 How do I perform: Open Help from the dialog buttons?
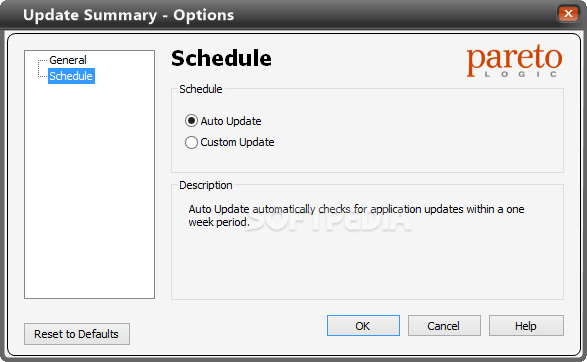tap(526, 326)
